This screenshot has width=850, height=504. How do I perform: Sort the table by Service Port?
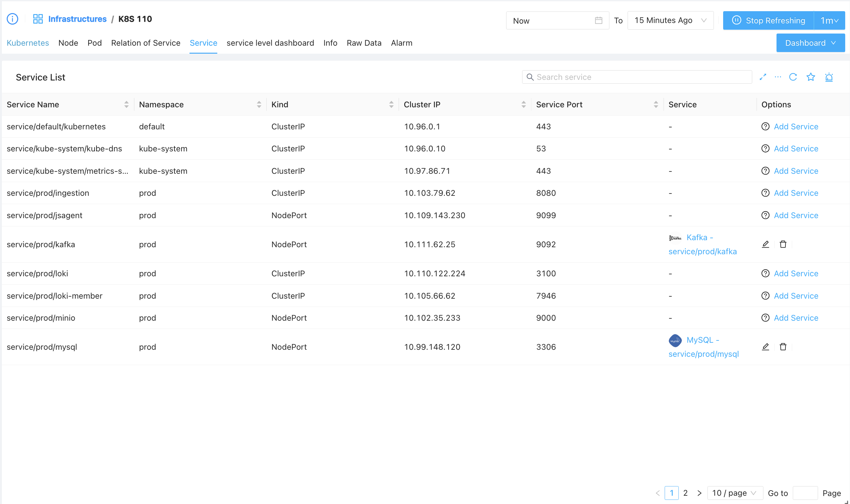tap(656, 105)
